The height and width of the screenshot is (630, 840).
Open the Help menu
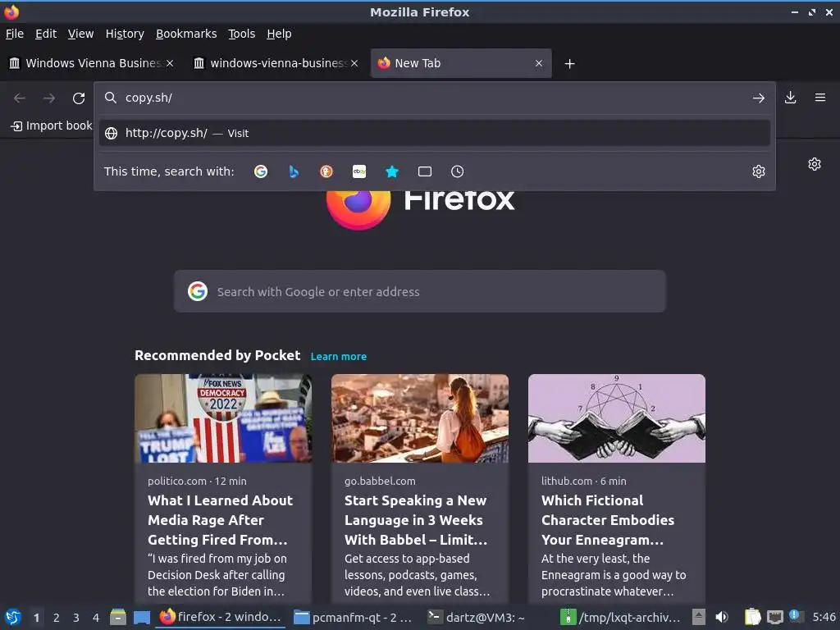pyautogui.click(x=279, y=34)
